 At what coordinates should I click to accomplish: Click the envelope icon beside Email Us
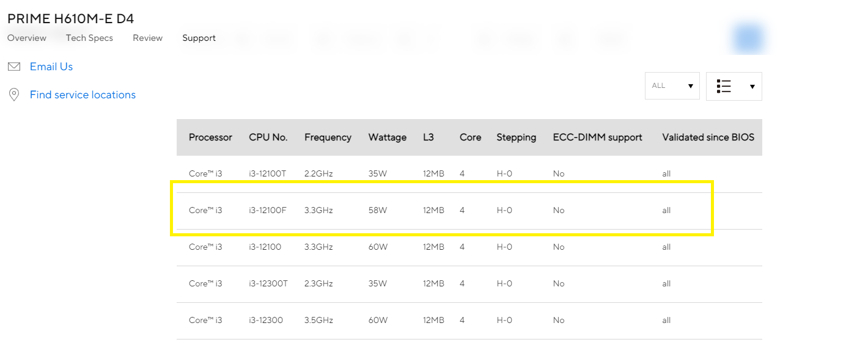click(x=14, y=67)
